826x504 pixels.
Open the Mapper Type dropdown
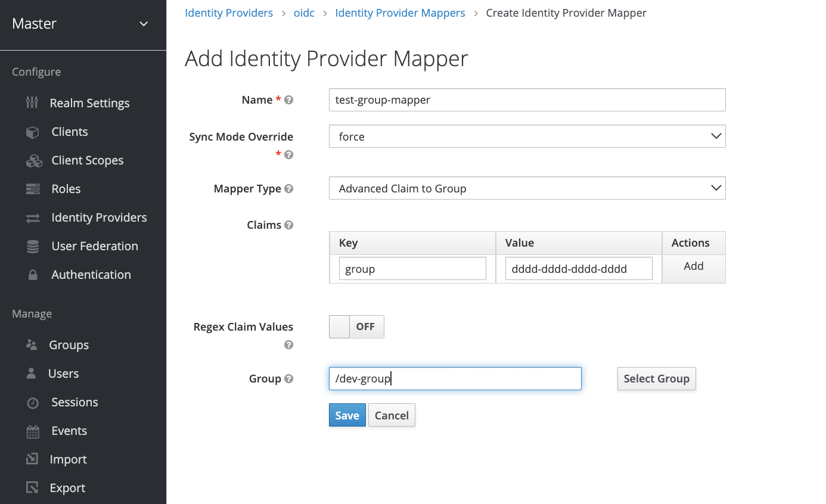click(x=527, y=188)
